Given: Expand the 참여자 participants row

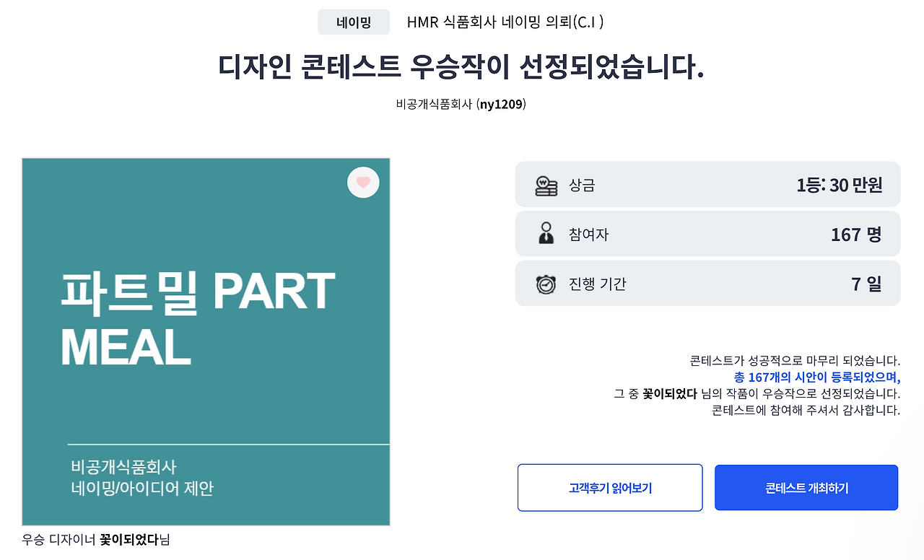Looking at the screenshot, I should pos(707,234).
